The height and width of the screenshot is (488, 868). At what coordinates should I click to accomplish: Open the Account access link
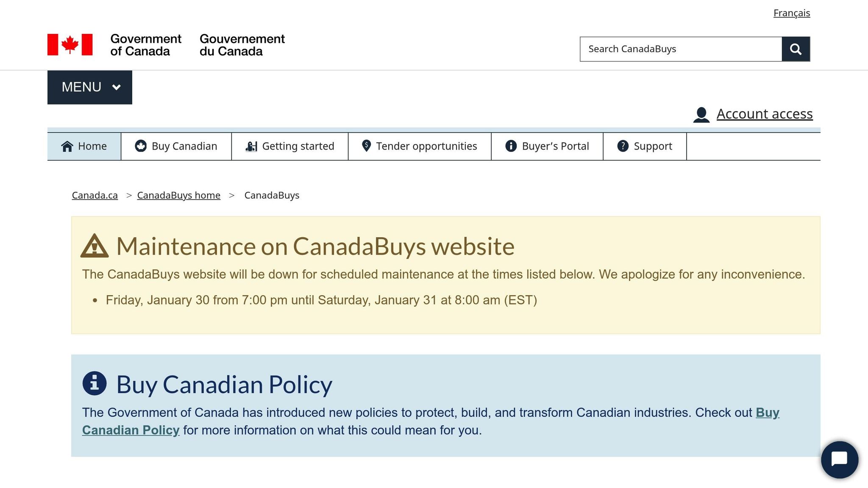coord(764,114)
